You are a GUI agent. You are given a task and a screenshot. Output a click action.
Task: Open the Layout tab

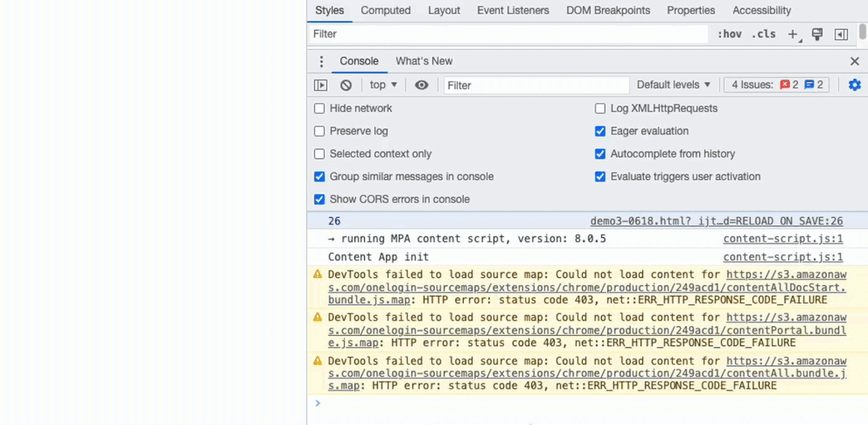pos(444,10)
